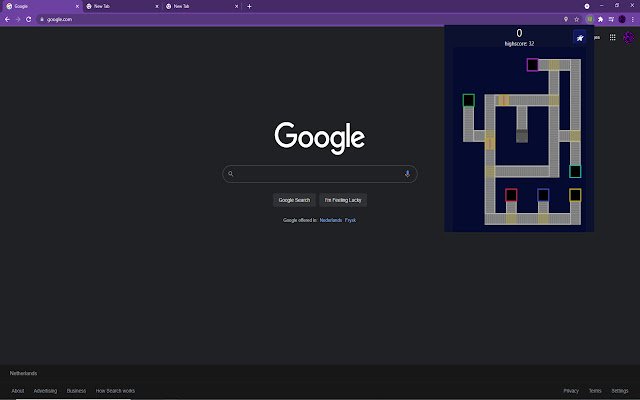Screen dimensions: 640x400
Task: Click the Google Search button
Action: point(294,200)
